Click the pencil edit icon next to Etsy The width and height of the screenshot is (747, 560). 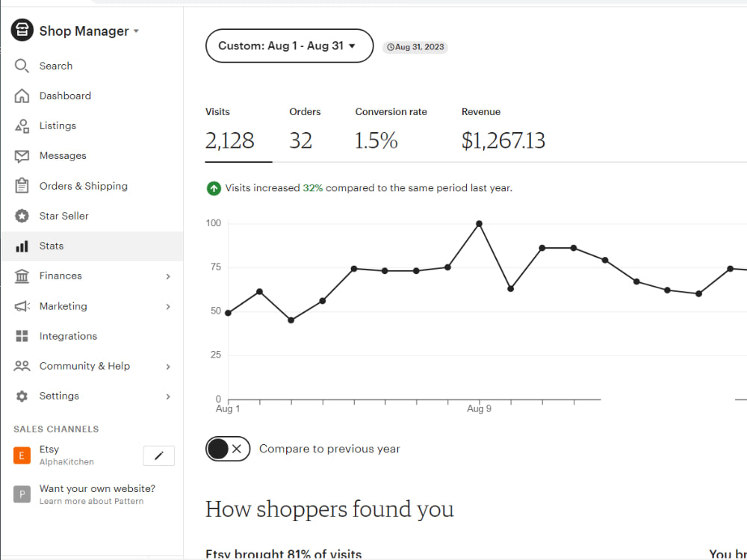click(x=158, y=455)
